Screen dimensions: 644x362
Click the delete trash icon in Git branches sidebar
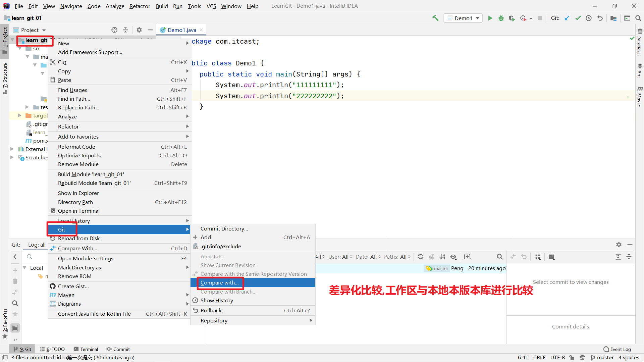coord(15,281)
